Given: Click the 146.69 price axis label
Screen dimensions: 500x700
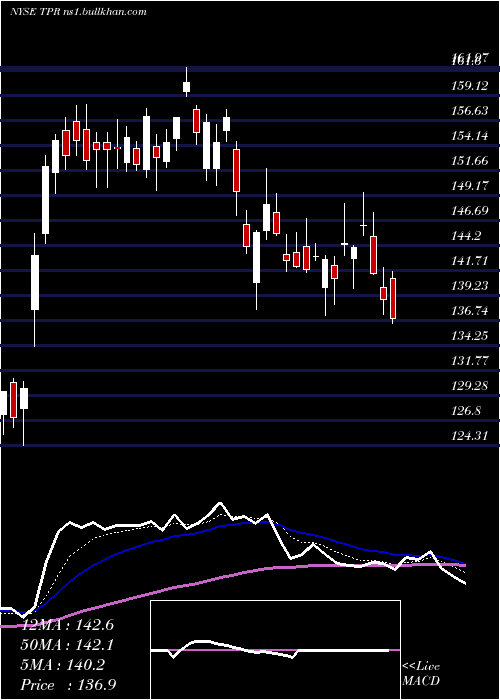Looking at the screenshot, I should click(469, 210).
